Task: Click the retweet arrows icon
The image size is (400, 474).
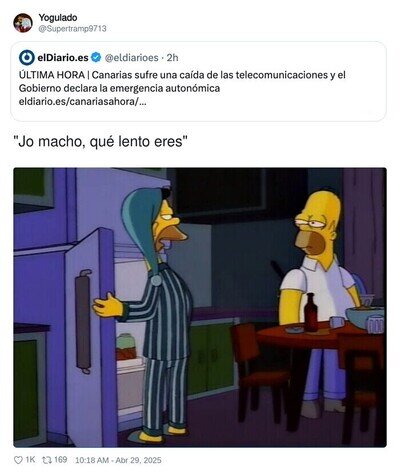Action: 46,460
